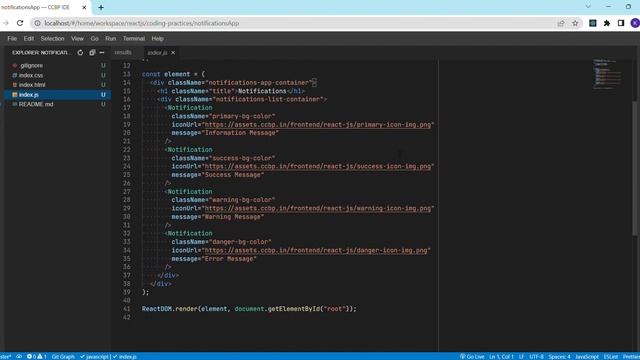Open a new browser tab
This screenshot has height=360, width=640.
[101, 7]
